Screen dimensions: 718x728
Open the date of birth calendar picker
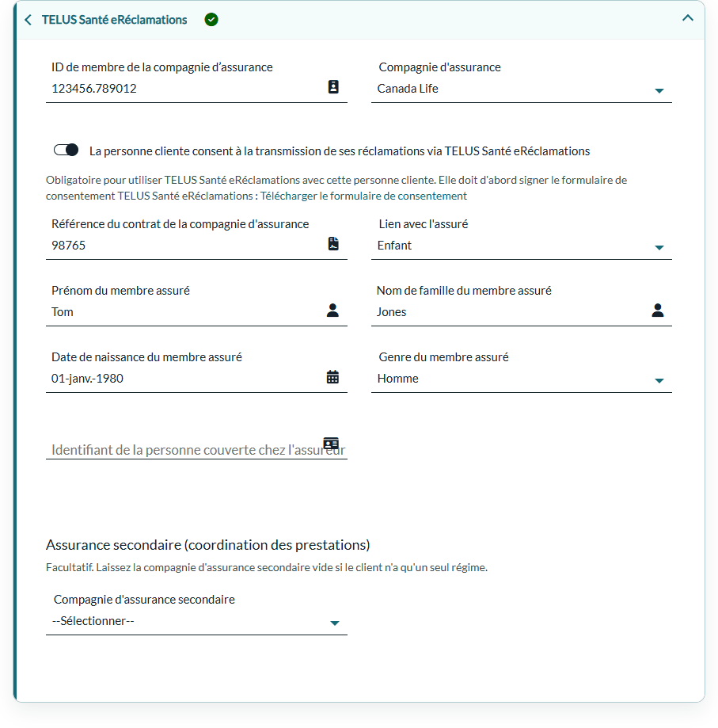pos(332,376)
